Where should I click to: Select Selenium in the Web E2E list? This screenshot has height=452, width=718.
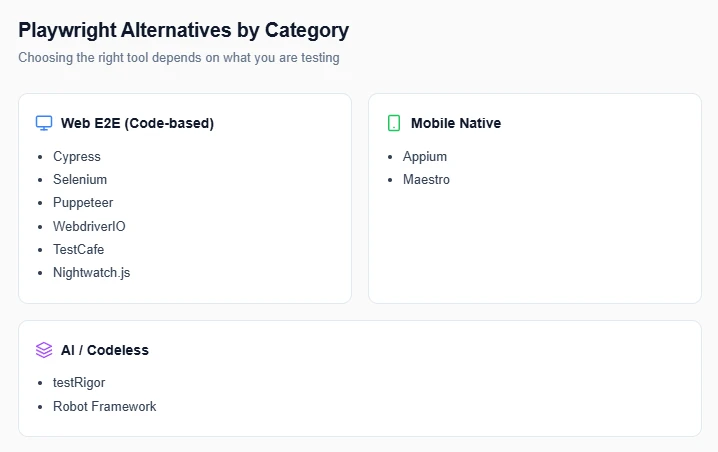(80, 180)
